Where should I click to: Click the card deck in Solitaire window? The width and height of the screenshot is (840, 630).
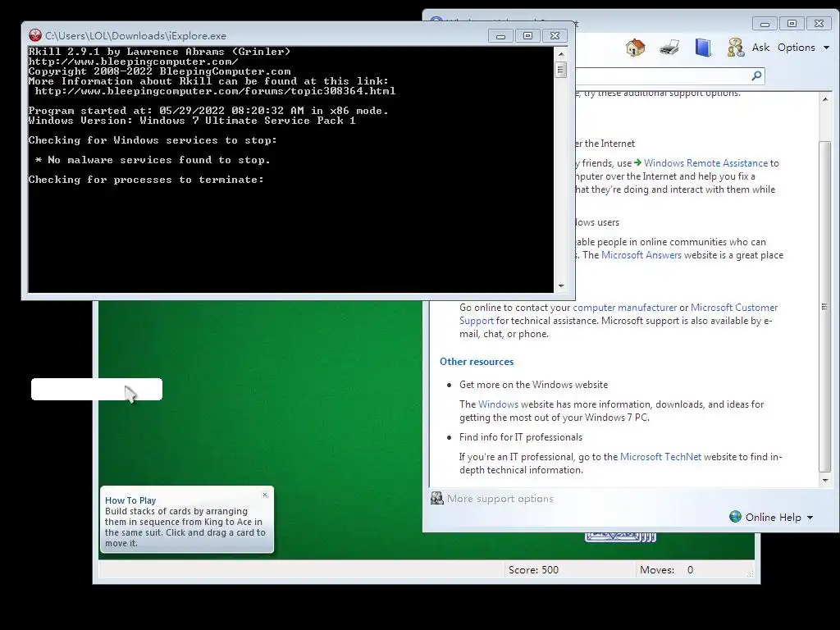pyautogui.click(x=620, y=536)
